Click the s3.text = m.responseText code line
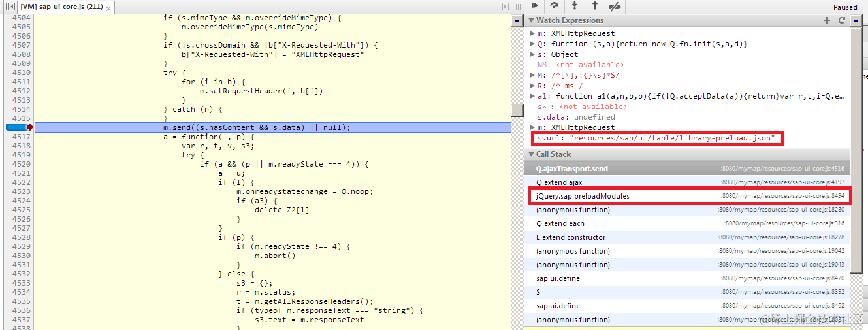Screen dimensions: 868x330 pyautogui.click(x=309, y=320)
